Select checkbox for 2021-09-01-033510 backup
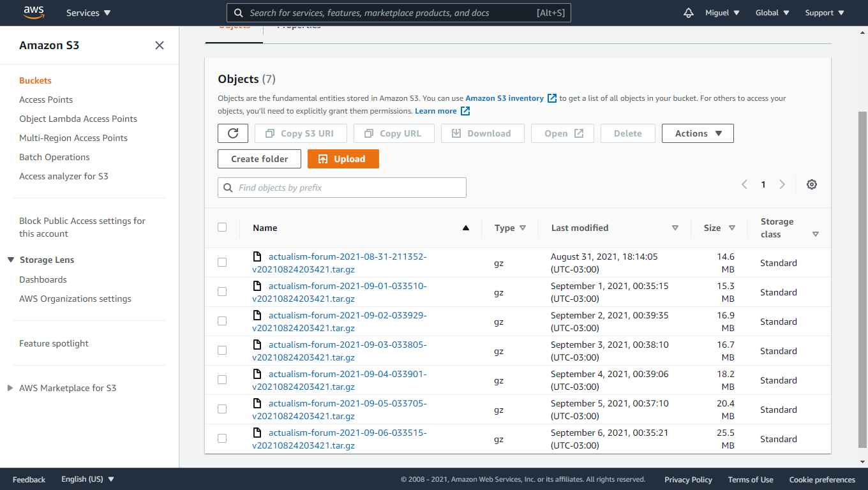 click(x=222, y=292)
